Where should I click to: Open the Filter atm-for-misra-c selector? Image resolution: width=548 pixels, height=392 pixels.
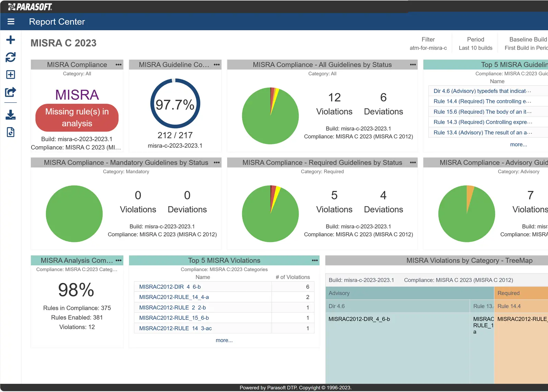428,44
